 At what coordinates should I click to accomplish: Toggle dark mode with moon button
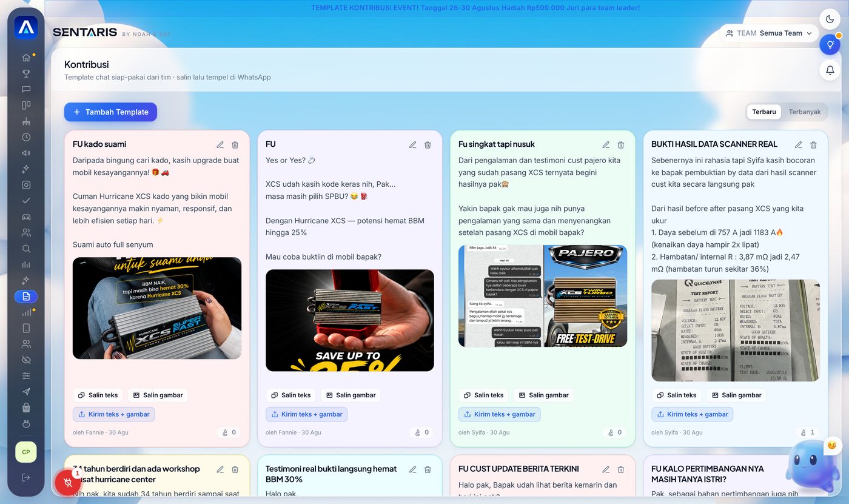(x=830, y=19)
